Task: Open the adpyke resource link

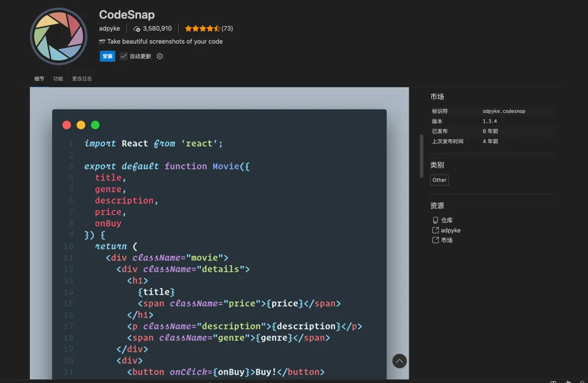Action: point(450,230)
